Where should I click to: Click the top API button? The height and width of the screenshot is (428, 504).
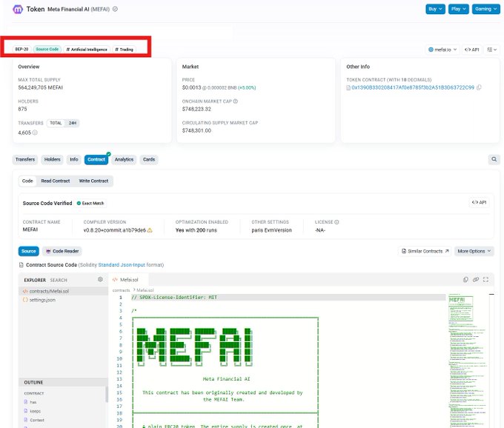472,50
